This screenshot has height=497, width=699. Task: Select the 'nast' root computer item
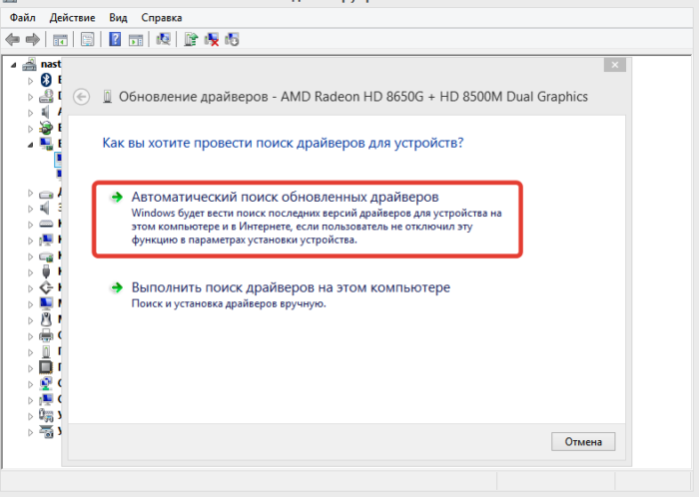[50, 64]
